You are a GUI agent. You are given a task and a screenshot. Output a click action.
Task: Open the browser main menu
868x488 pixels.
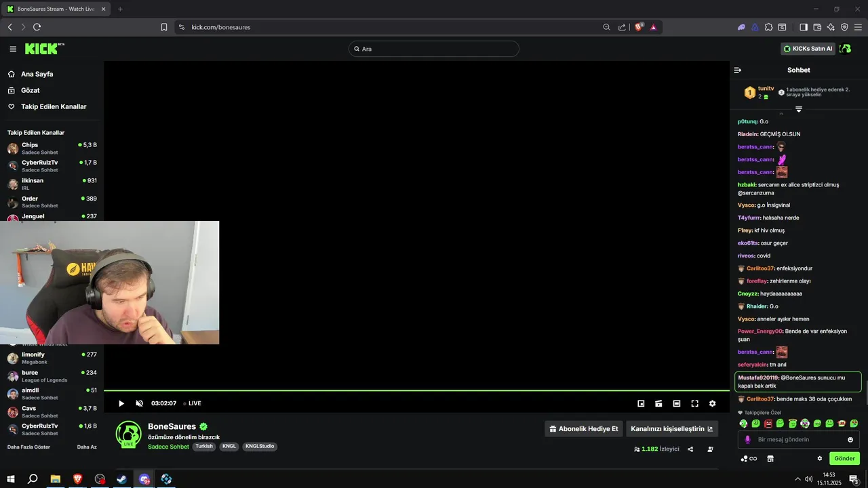click(858, 27)
